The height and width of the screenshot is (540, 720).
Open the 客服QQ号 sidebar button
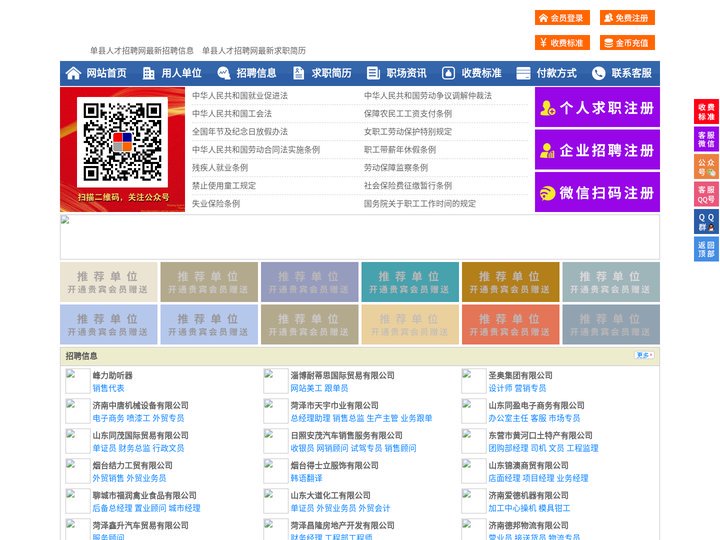click(706, 194)
